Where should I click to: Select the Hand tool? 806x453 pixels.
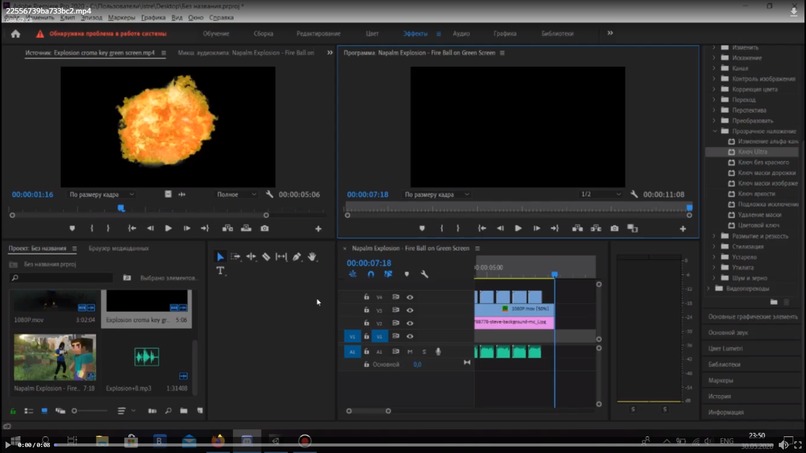312,257
